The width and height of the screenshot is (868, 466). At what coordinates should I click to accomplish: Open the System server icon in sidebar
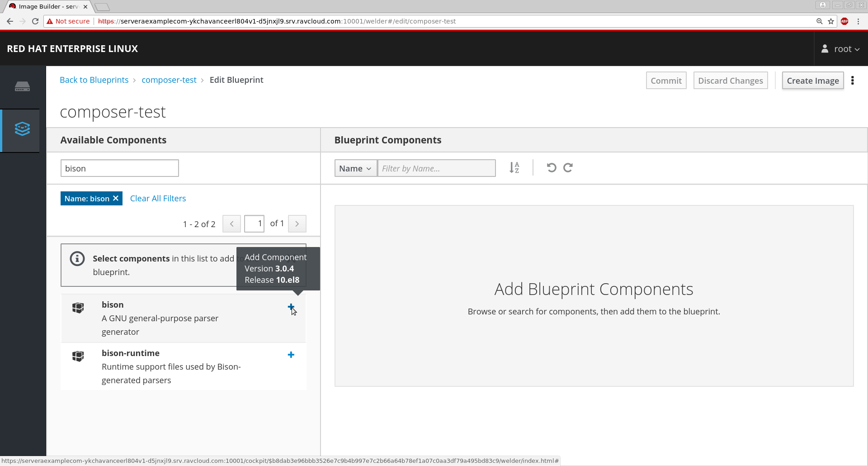pyautogui.click(x=22, y=86)
